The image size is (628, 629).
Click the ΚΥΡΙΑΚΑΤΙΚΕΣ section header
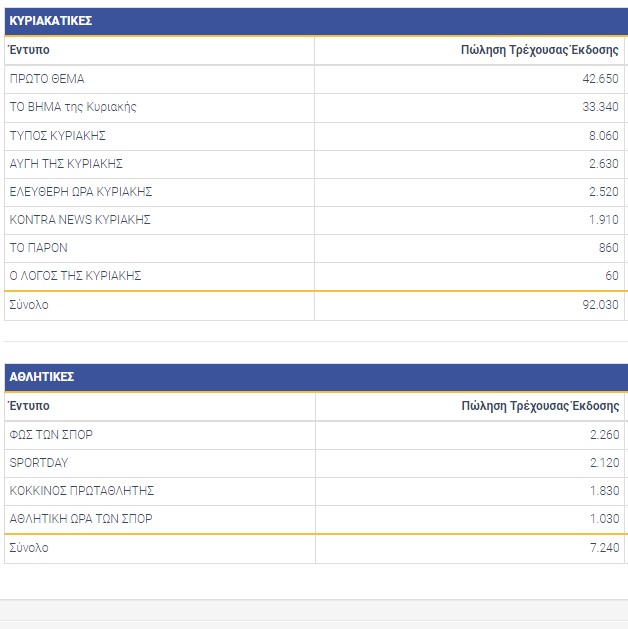pyautogui.click(x=52, y=21)
